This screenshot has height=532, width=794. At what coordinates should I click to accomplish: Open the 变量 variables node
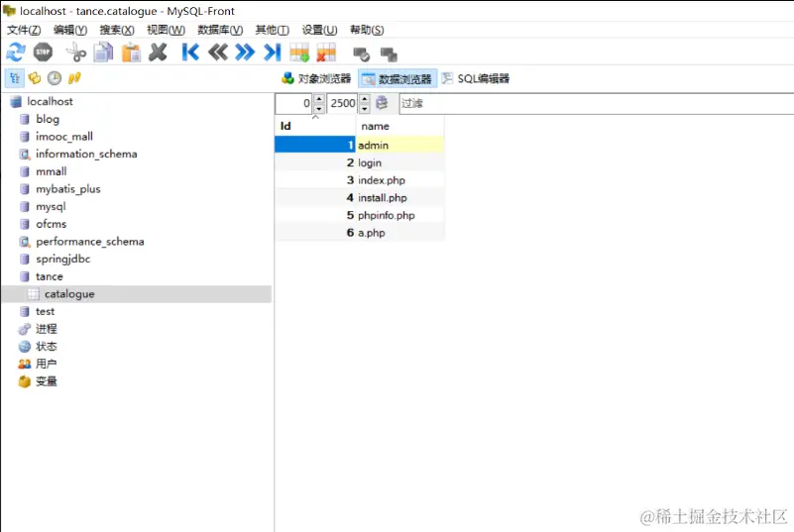(46, 381)
